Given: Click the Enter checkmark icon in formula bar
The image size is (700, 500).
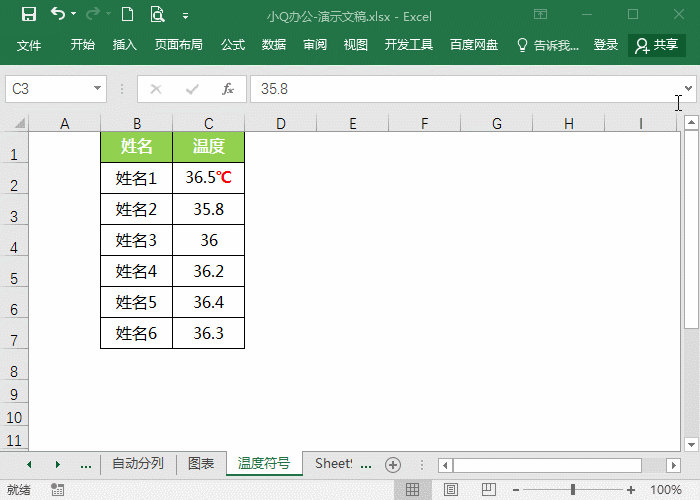Looking at the screenshot, I should [x=192, y=89].
